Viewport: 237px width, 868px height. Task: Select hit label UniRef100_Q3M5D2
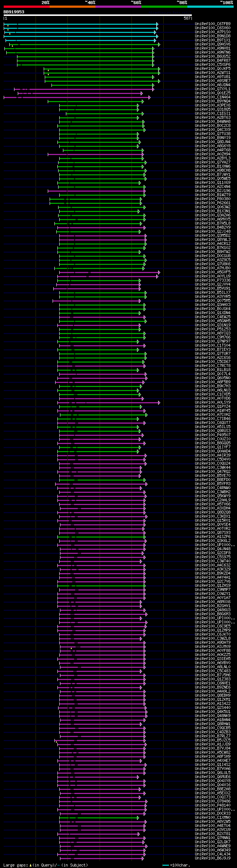tap(213, 236)
